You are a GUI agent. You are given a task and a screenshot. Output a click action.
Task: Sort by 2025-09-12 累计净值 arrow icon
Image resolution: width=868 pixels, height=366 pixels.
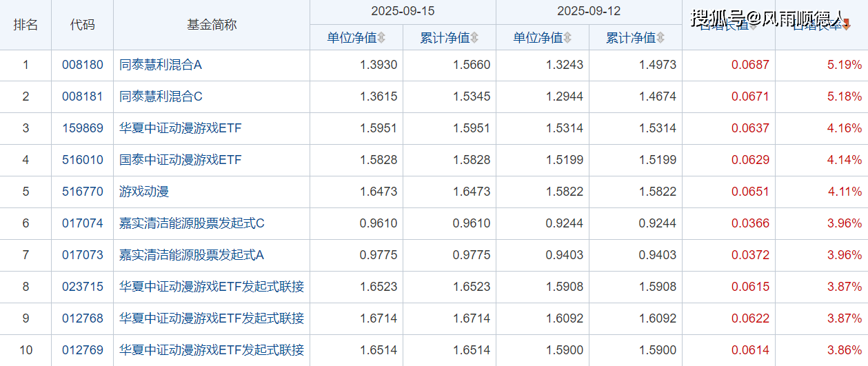coord(660,38)
